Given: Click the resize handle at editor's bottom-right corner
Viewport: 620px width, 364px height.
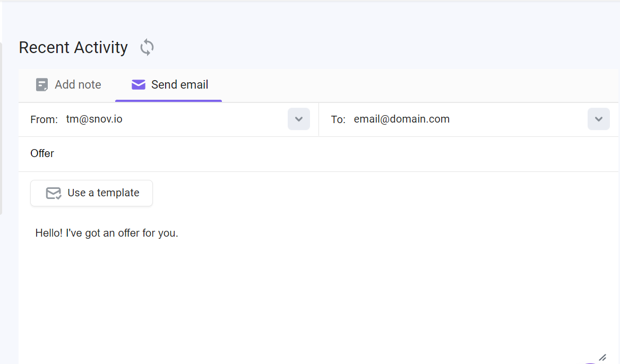Looking at the screenshot, I should pos(602,357).
